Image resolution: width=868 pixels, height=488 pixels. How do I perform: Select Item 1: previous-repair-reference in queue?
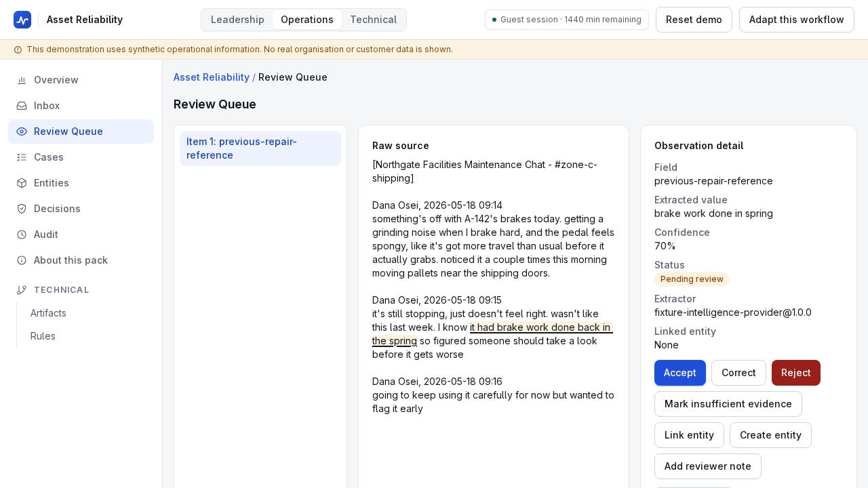point(260,148)
